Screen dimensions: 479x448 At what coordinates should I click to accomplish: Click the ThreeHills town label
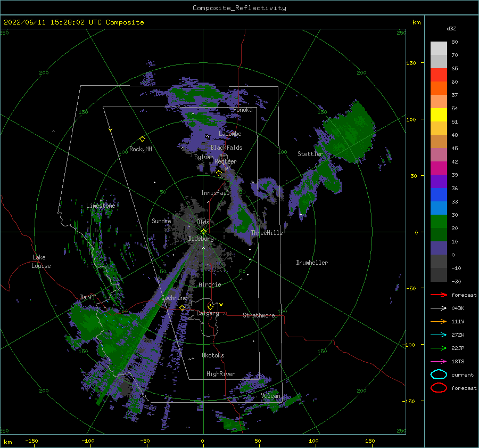click(267, 233)
